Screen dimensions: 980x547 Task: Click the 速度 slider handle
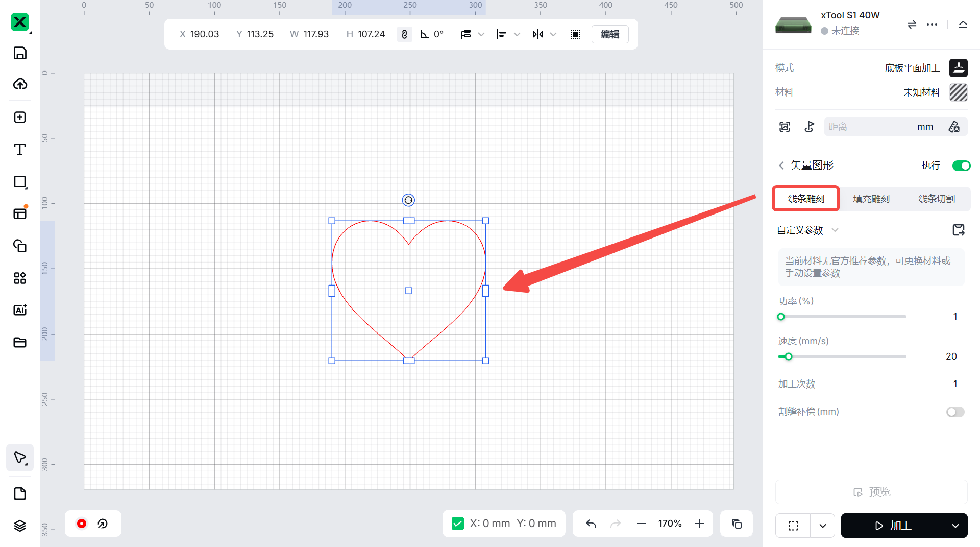(789, 356)
